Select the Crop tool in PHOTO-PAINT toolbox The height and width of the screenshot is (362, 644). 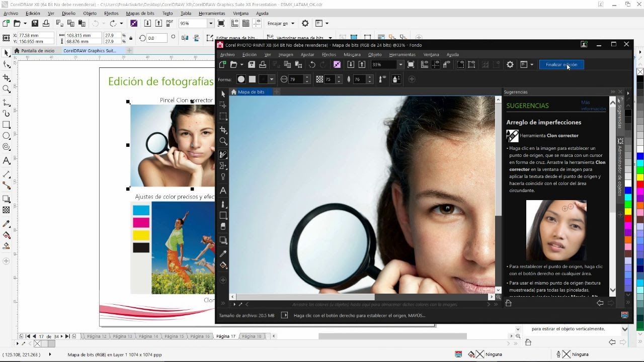tap(223, 130)
